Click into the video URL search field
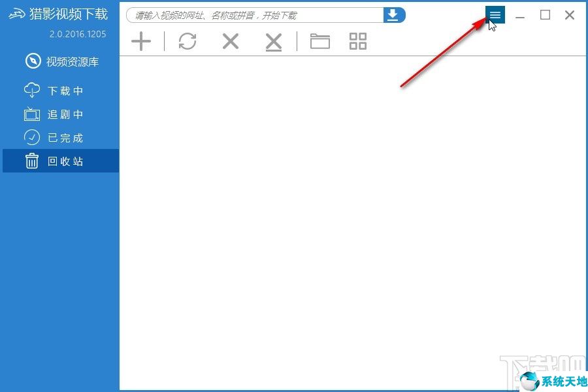Screen dimensions: 588x392 click(x=255, y=15)
